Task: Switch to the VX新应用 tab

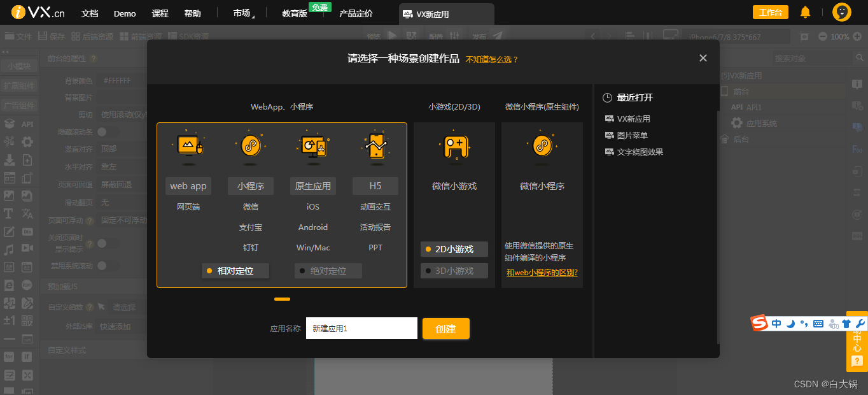Action: click(447, 14)
